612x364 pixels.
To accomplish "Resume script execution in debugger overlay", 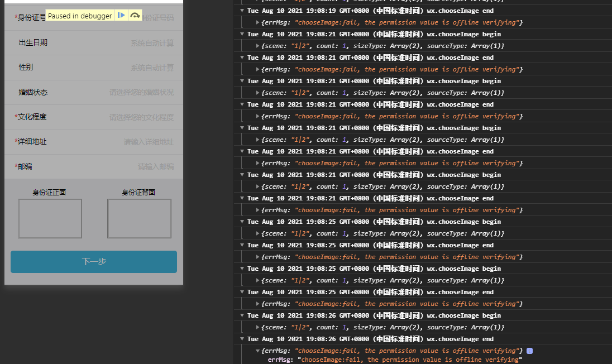I will point(121,15).
